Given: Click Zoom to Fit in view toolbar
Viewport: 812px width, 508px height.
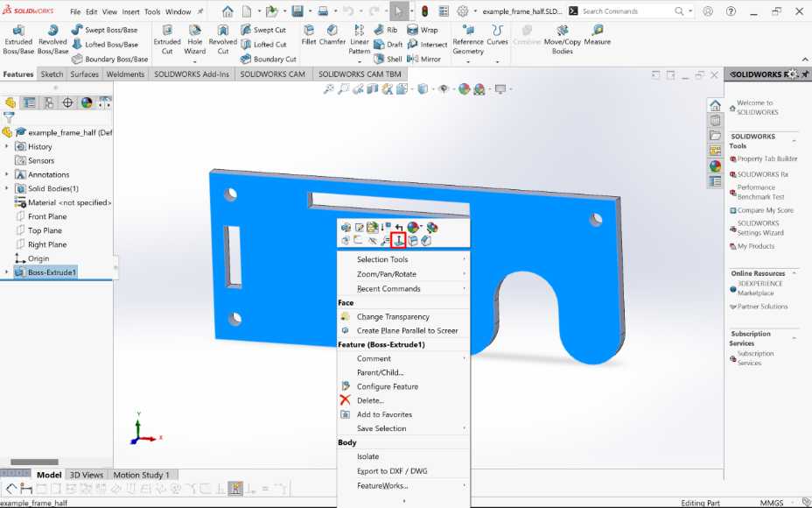Looking at the screenshot, I should [329, 90].
